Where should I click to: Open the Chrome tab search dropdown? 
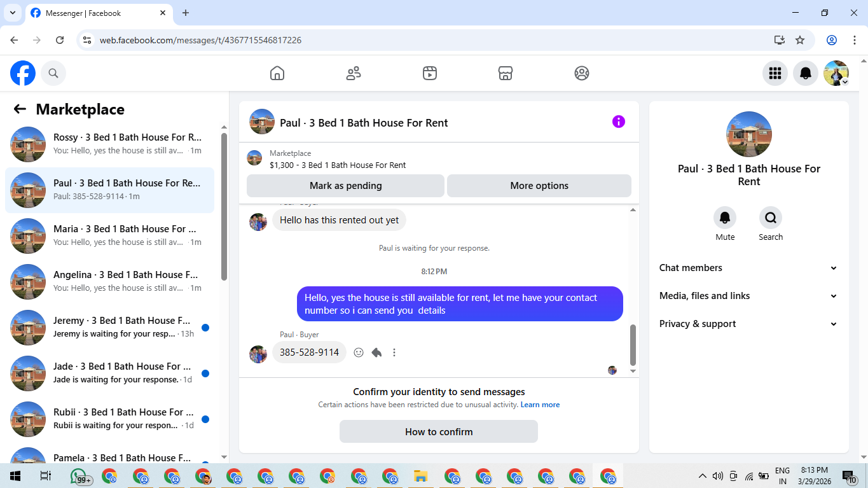pos(13,13)
